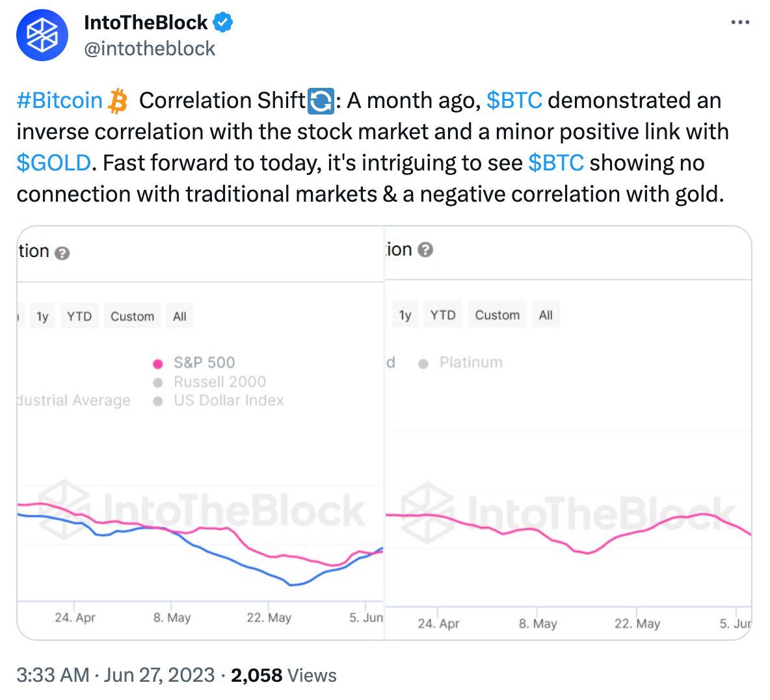
Task: Show the Platinum series in right chart
Action: 470,362
